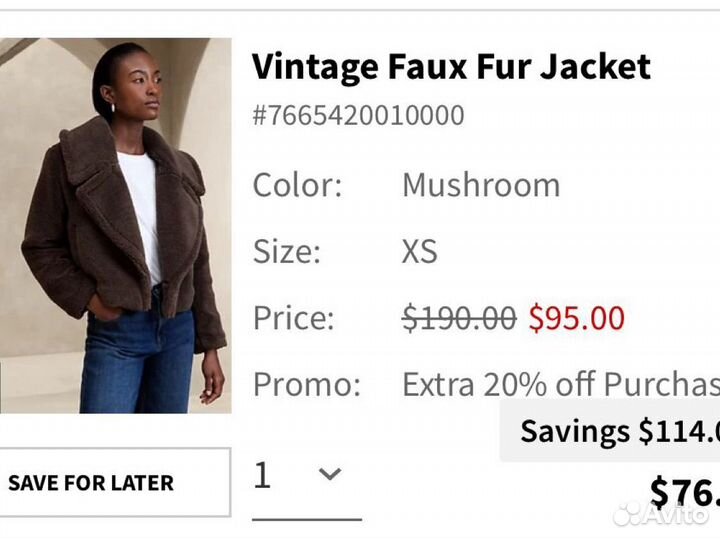Click the underline below the quantity selector
This screenshot has height=539, width=720.
[307, 519]
